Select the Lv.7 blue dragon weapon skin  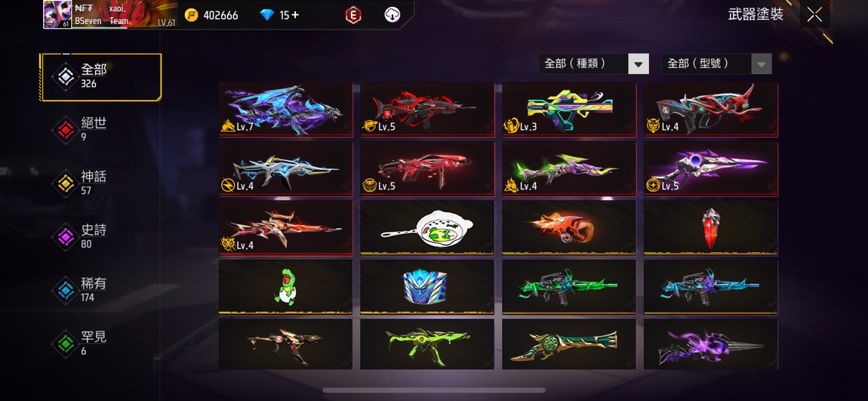click(x=285, y=109)
